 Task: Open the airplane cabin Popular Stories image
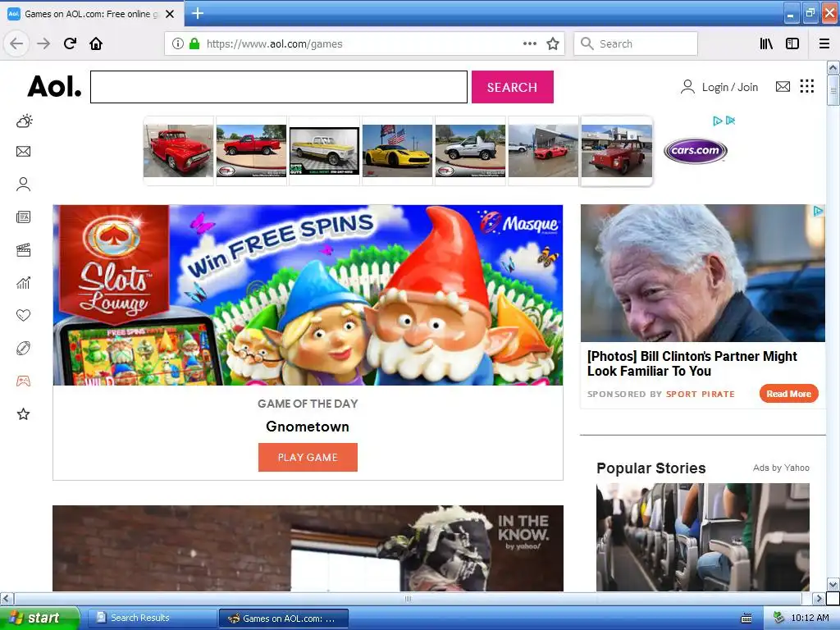pos(703,536)
